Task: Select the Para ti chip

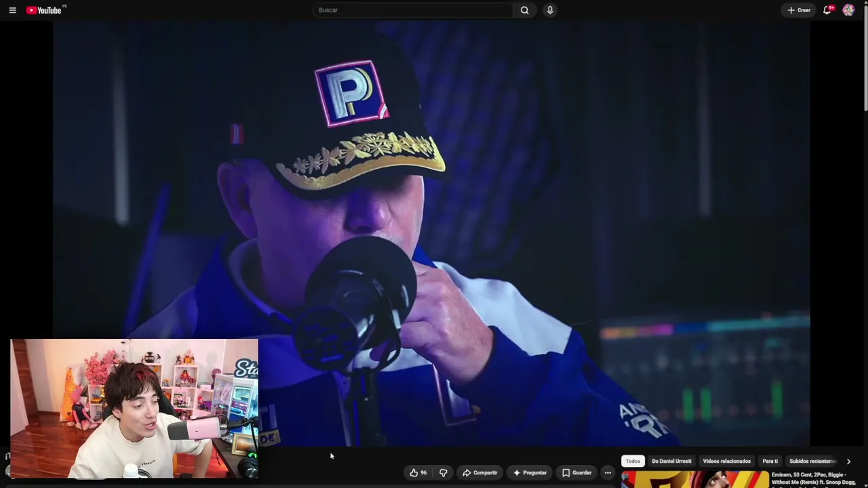Action: [x=770, y=462]
